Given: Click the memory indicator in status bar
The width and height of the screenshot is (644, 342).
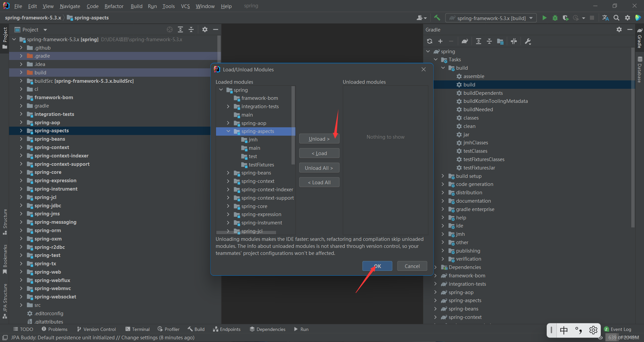Looking at the screenshot, I should click(624, 337).
